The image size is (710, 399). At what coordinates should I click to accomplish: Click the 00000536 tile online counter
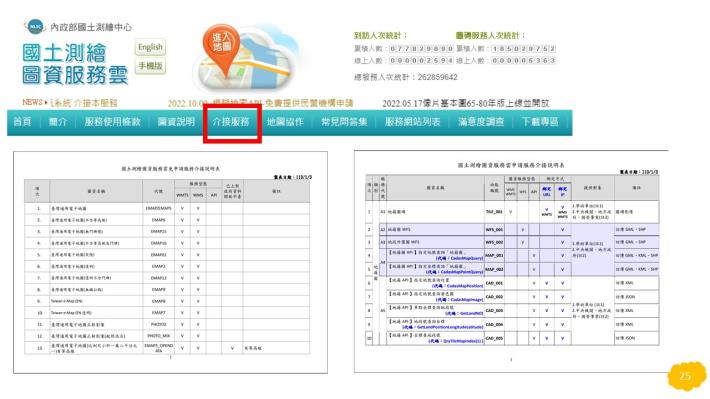tap(524, 61)
